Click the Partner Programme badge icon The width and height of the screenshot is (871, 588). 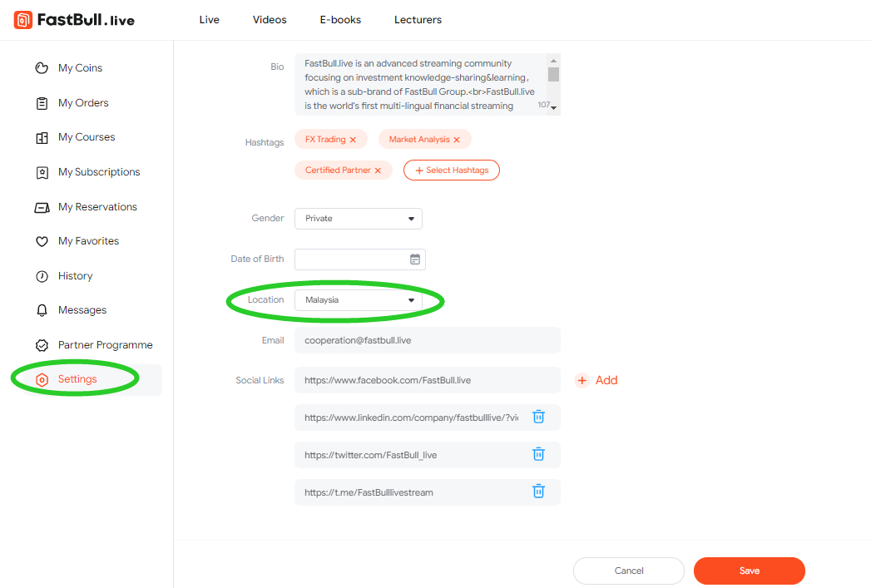42,345
